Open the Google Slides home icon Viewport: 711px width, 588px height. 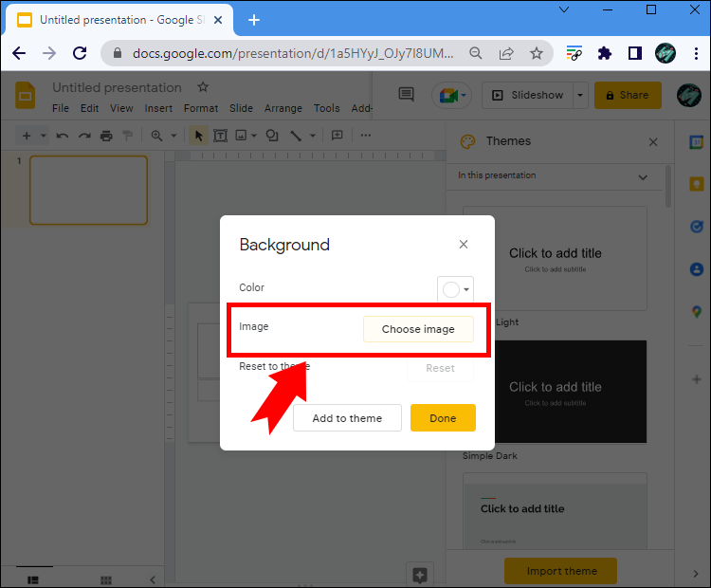[25, 95]
